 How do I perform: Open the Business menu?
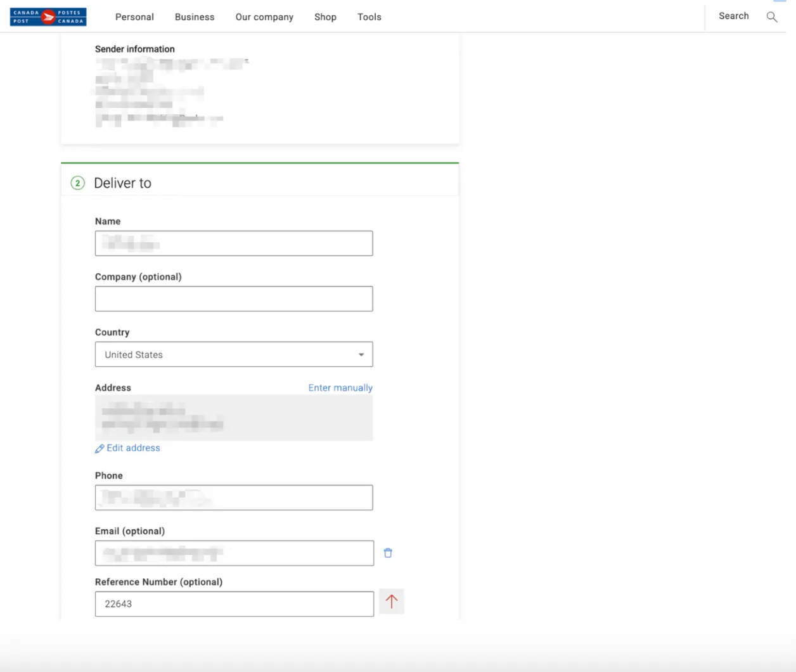tap(194, 17)
